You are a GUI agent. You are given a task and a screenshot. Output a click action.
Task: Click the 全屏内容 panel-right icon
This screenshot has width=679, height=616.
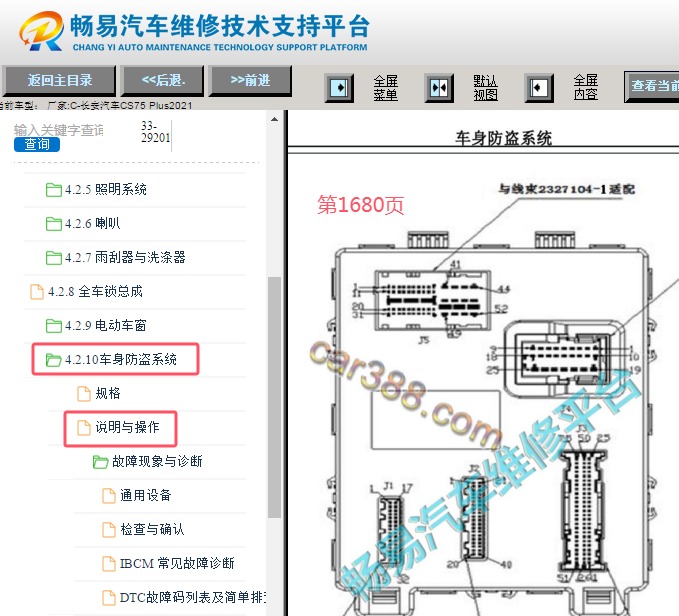(539, 88)
